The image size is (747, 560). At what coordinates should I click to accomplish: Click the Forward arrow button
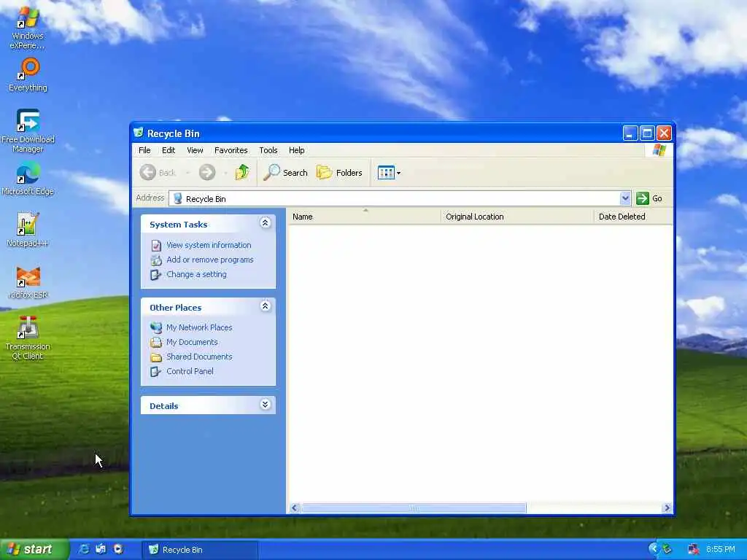pyautogui.click(x=207, y=172)
